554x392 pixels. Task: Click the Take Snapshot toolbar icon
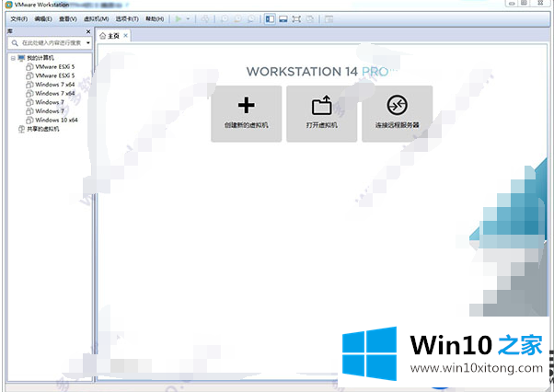pyautogui.click(x=224, y=19)
